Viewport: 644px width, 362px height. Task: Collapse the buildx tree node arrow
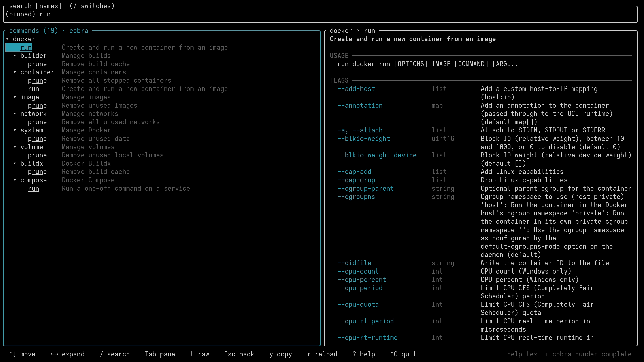click(15, 164)
